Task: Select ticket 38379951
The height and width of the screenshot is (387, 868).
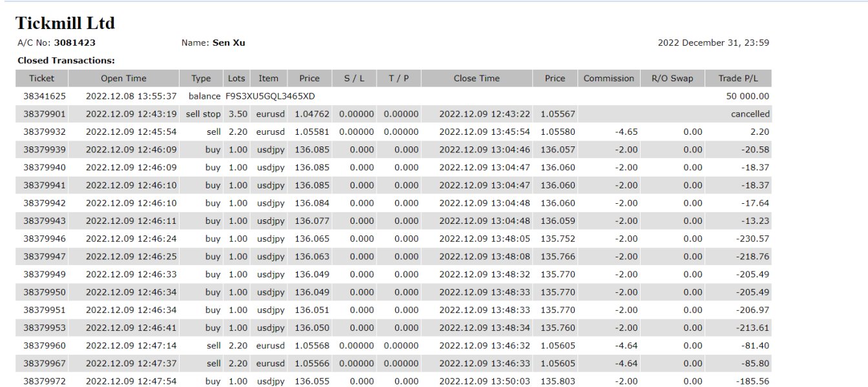Action: (x=44, y=310)
